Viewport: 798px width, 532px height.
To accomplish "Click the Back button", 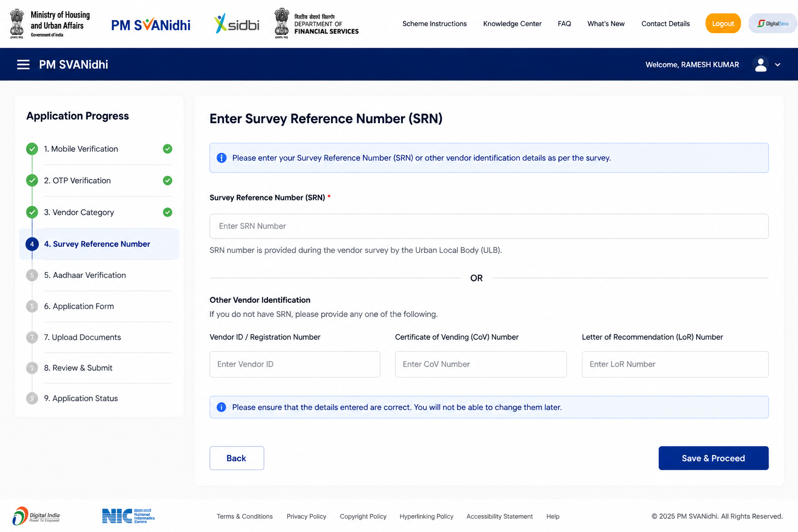I will point(236,458).
